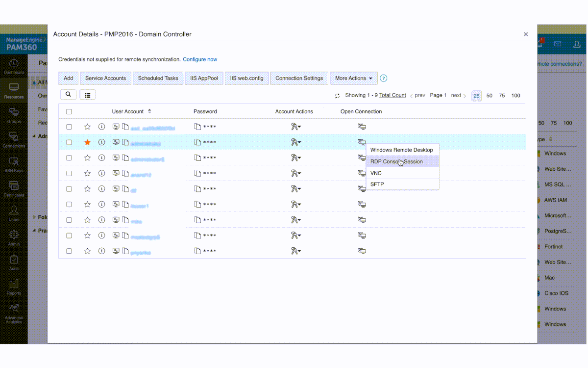The width and height of the screenshot is (588, 368).
Task: Click the Open Connection icon in the last row
Action: 362,251
